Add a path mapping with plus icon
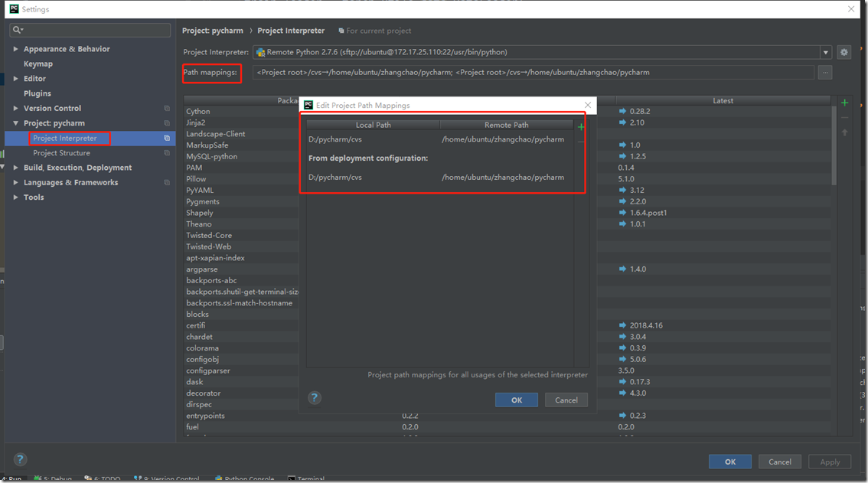The width and height of the screenshot is (868, 483). click(x=581, y=127)
